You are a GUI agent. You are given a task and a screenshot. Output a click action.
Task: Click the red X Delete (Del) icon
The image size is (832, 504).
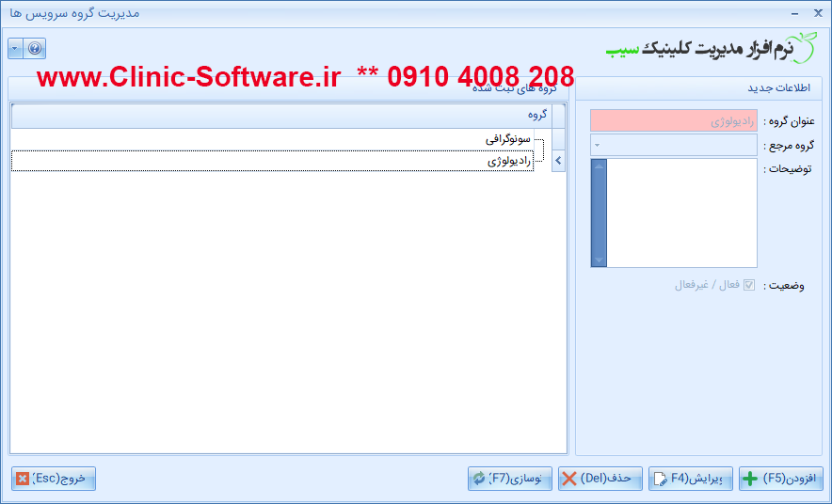pyautogui.click(x=569, y=479)
